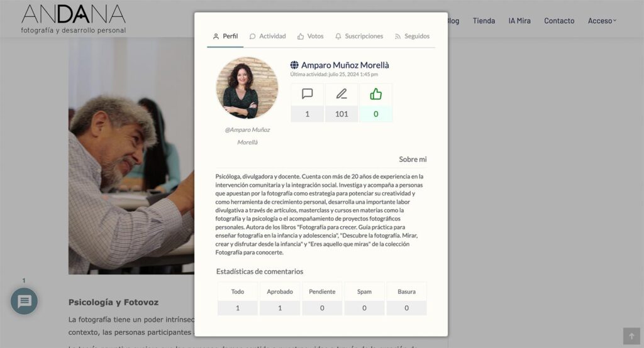Expand the Acceso dropdown menu
This screenshot has height=348, width=644.
click(602, 21)
